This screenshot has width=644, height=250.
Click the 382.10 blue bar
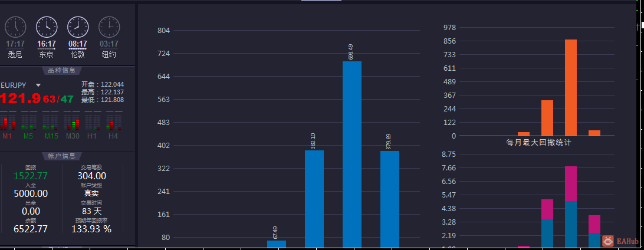click(314, 199)
